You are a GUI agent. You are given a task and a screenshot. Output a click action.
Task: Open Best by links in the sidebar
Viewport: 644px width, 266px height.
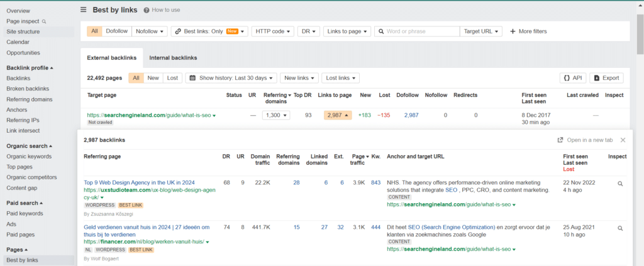pyautogui.click(x=22, y=260)
